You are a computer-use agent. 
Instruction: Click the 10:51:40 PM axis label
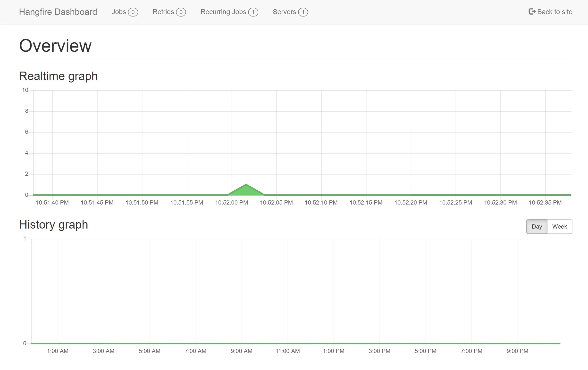(x=52, y=203)
